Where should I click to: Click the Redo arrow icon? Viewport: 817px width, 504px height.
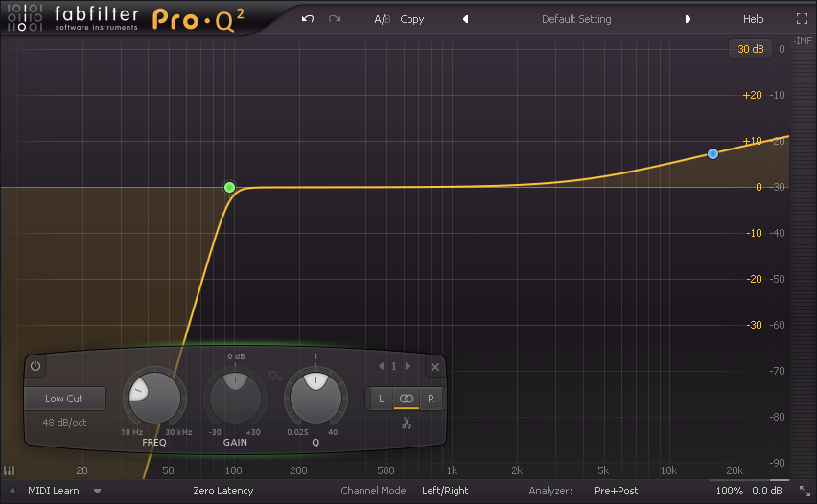pos(335,19)
